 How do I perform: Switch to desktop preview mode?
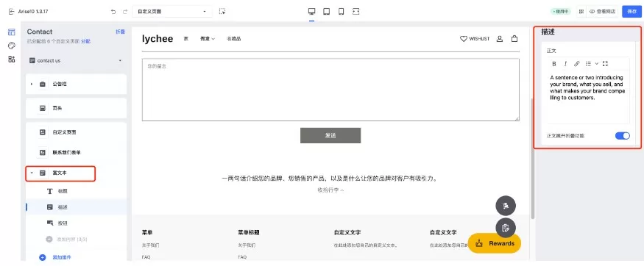(x=312, y=12)
